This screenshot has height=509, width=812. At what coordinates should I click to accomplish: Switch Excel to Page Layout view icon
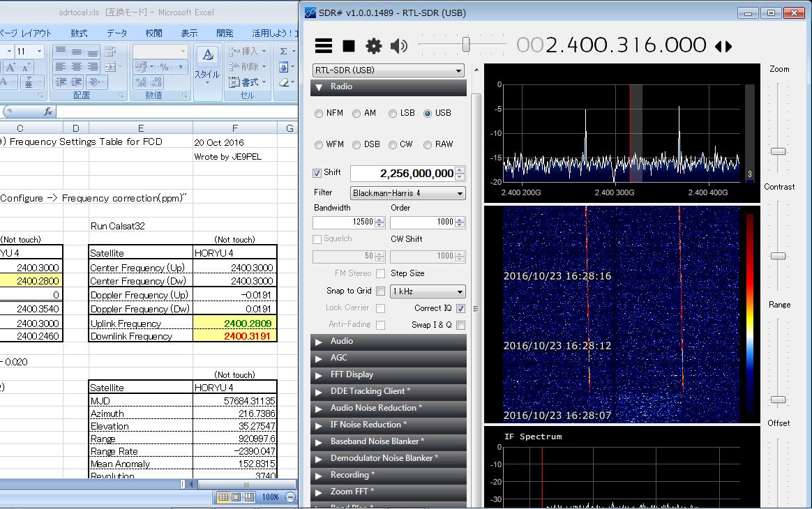click(236, 497)
